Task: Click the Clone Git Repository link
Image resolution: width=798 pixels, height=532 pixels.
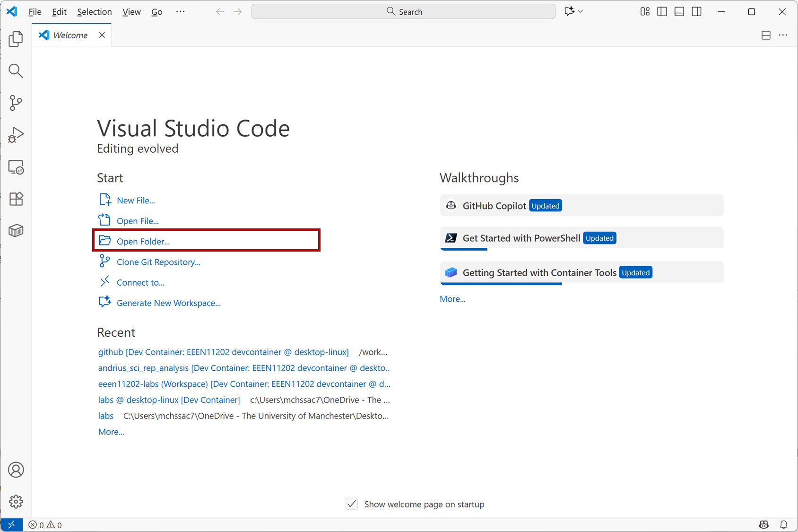Action: [x=158, y=262]
